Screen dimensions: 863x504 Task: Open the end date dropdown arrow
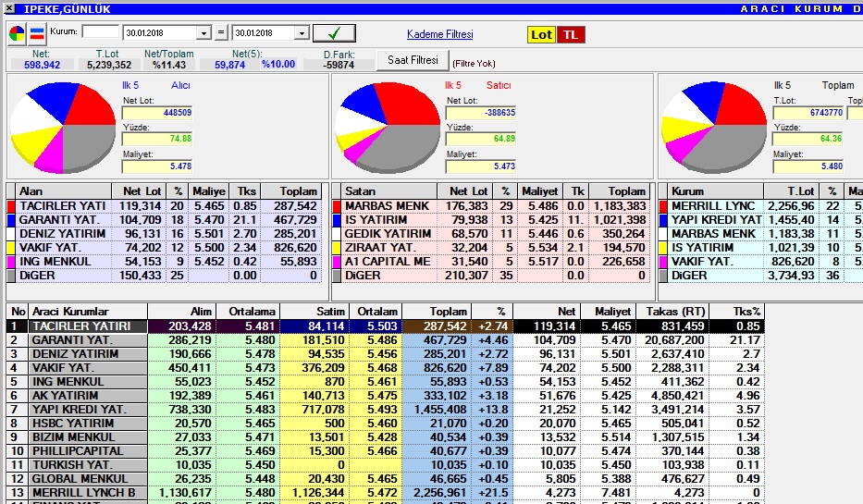click(302, 33)
